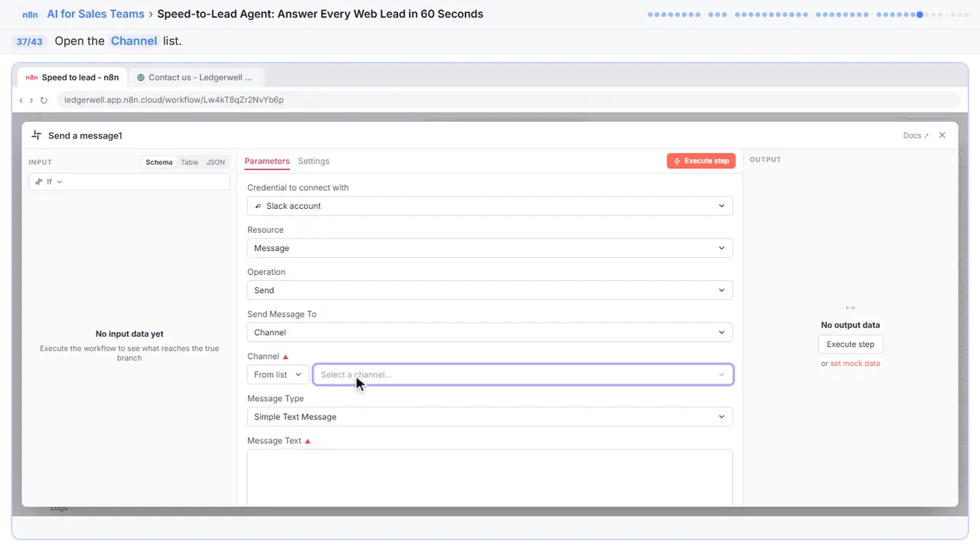Click the highlighted Channel keyword in instruction
The width and height of the screenshot is (980, 551).
click(134, 41)
